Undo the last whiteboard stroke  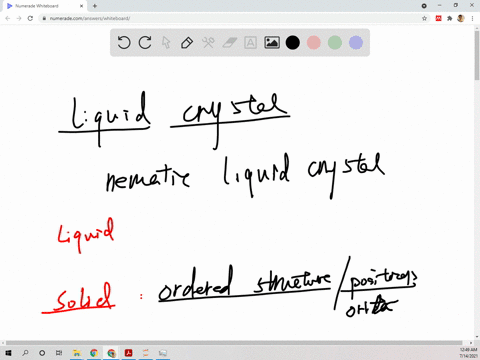point(124,43)
